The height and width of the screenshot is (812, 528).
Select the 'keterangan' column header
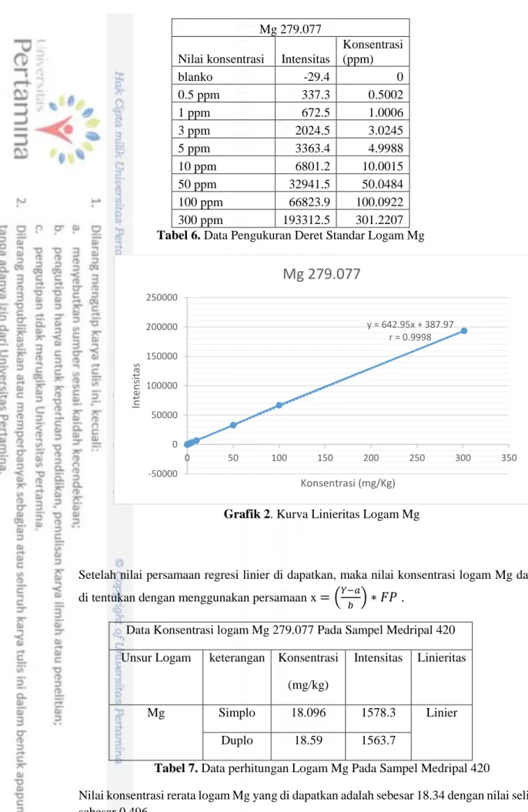click(x=236, y=657)
